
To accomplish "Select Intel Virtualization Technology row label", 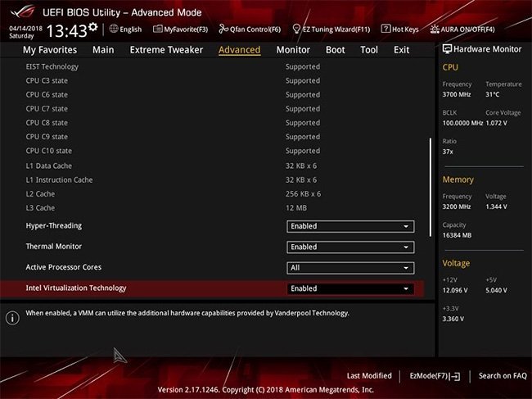I will click(76, 288).
